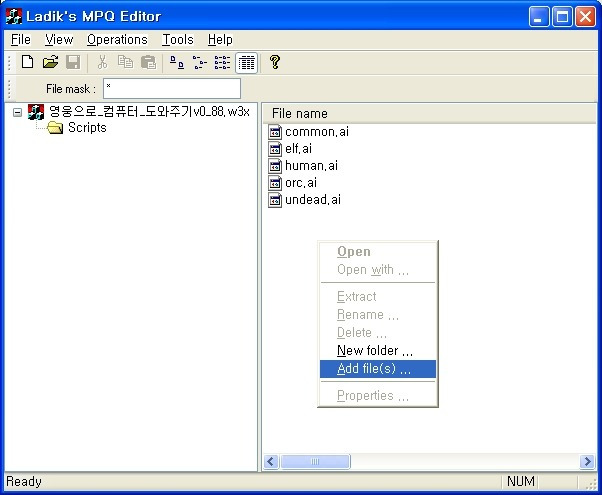Open an MPQ archive via folder icon
602x495 pixels.
[x=50, y=62]
